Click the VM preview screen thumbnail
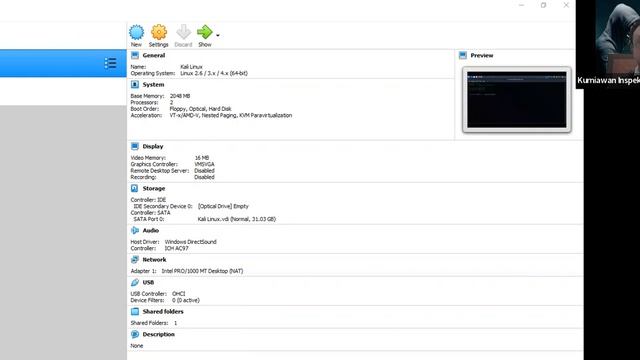The width and height of the screenshot is (640, 360). [517, 100]
